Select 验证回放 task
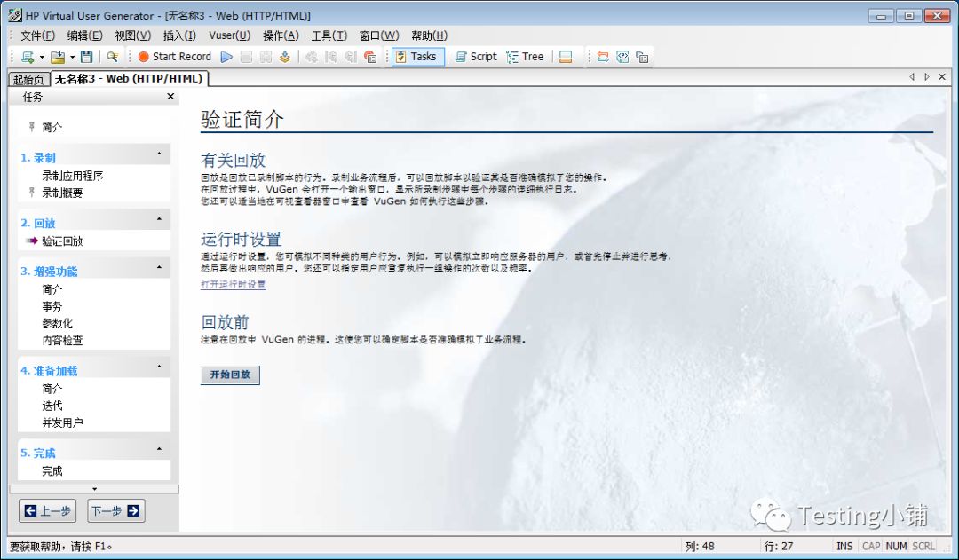The height and width of the screenshot is (560, 959). (62, 241)
